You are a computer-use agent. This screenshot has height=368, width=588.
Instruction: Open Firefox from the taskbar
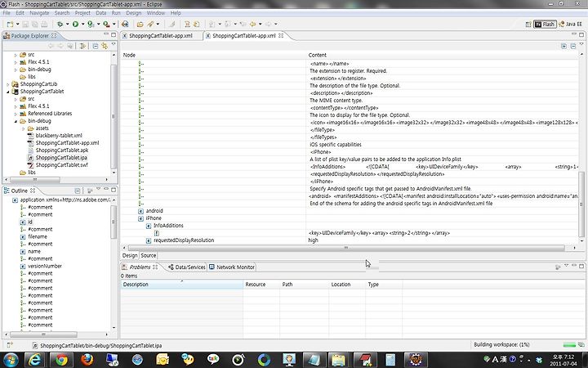click(x=87, y=360)
